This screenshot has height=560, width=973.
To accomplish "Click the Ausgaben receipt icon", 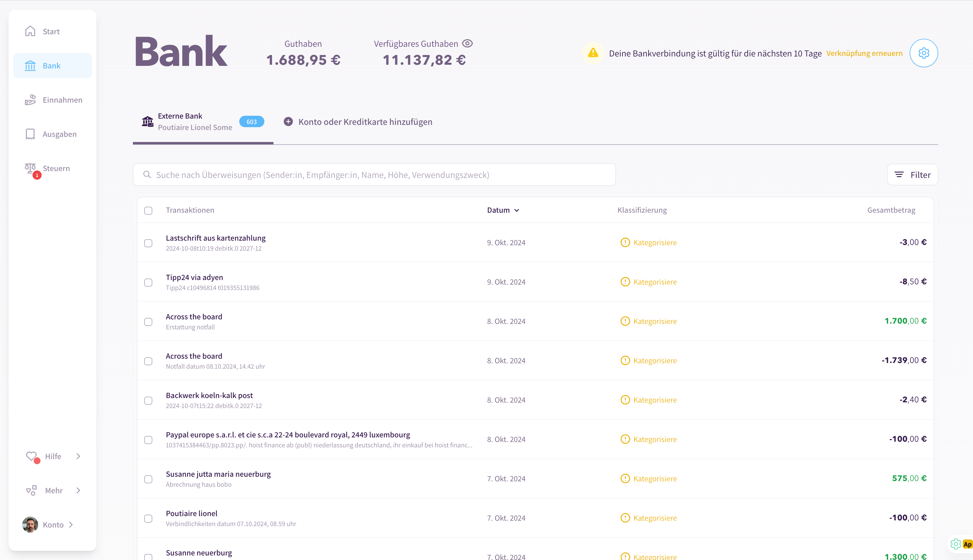I will click(30, 134).
